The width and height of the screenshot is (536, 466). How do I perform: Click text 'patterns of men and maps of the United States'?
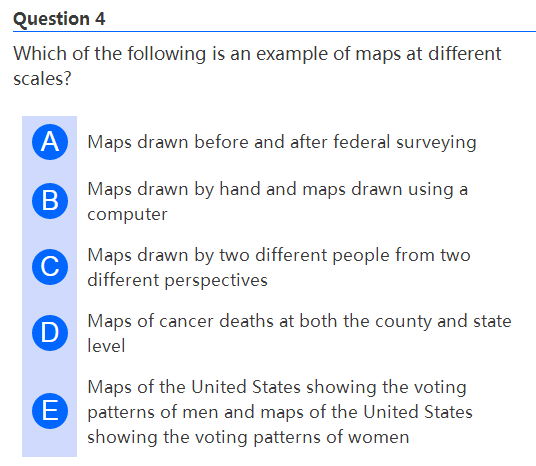280,412
